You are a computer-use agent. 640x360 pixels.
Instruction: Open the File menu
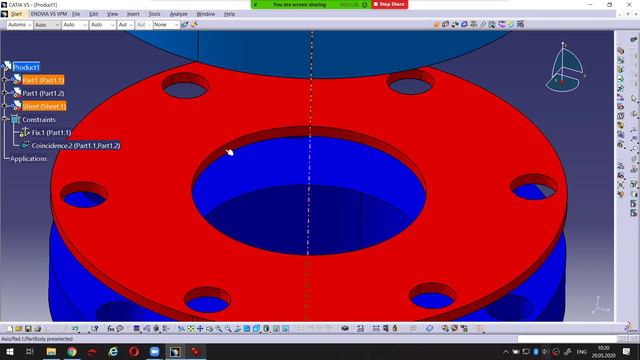click(x=76, y=14)
